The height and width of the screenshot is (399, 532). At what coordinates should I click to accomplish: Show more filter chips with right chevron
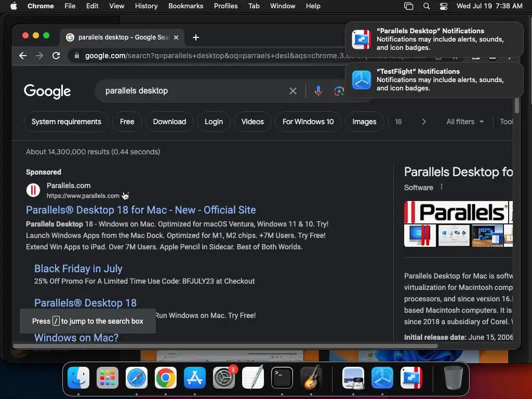[424, 122]
